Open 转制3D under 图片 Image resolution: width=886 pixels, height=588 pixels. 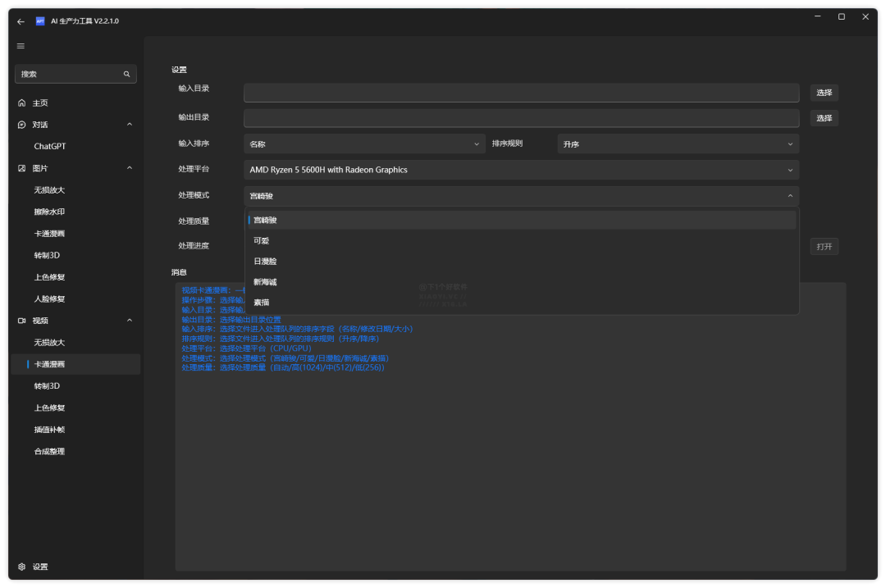click(x=75, y=255)
